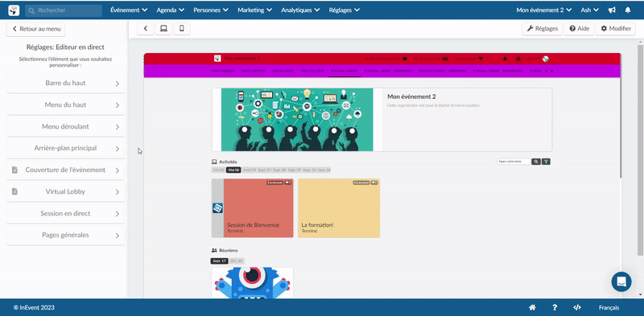644x316 pixels.
Task: Expand Menu déroulant settings
Action: tap(66, 127)
